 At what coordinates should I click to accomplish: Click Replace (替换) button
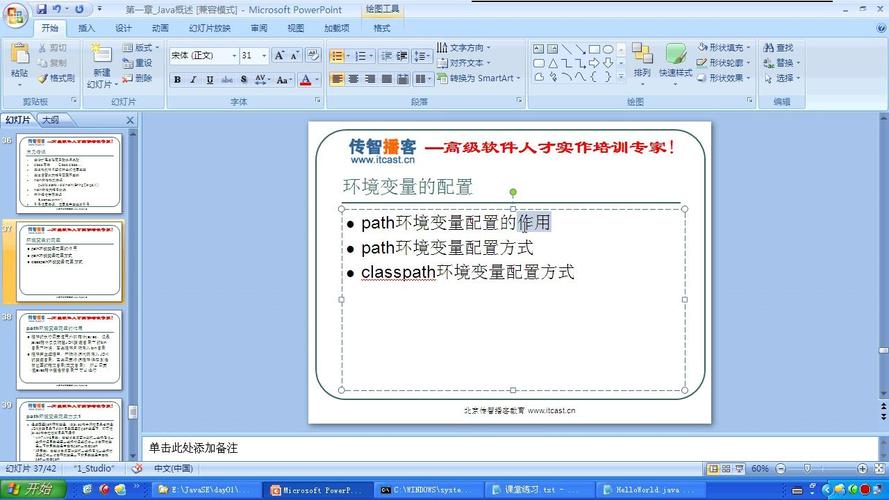click(x=781, y=63)
